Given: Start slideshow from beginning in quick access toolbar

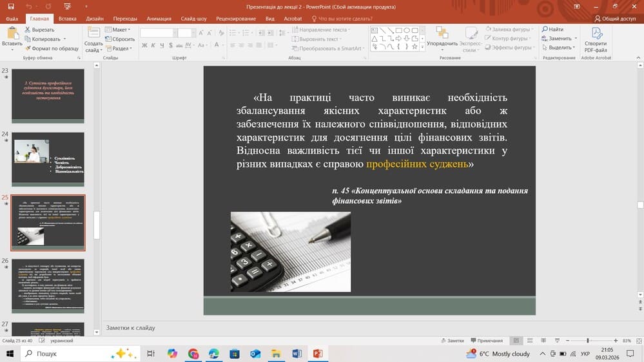Looking at the screenshot, I should click(x=66, y=6).
